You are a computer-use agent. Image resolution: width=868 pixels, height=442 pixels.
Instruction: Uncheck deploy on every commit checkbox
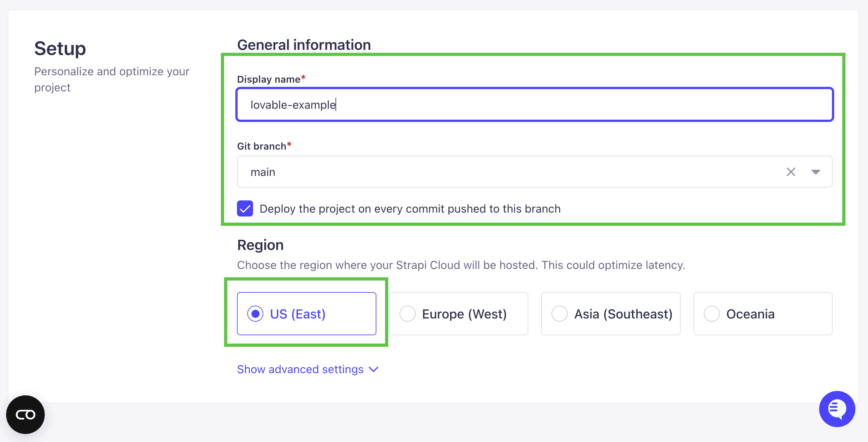(245, 208)
